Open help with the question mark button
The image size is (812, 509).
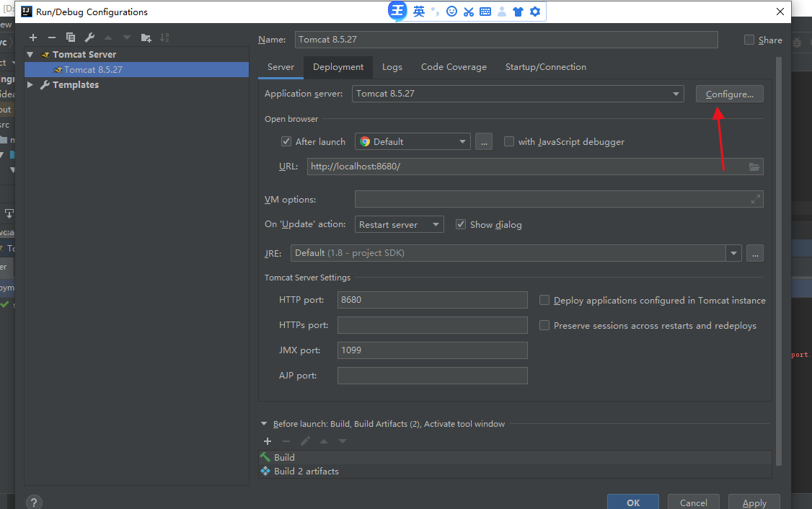point(34,503)
